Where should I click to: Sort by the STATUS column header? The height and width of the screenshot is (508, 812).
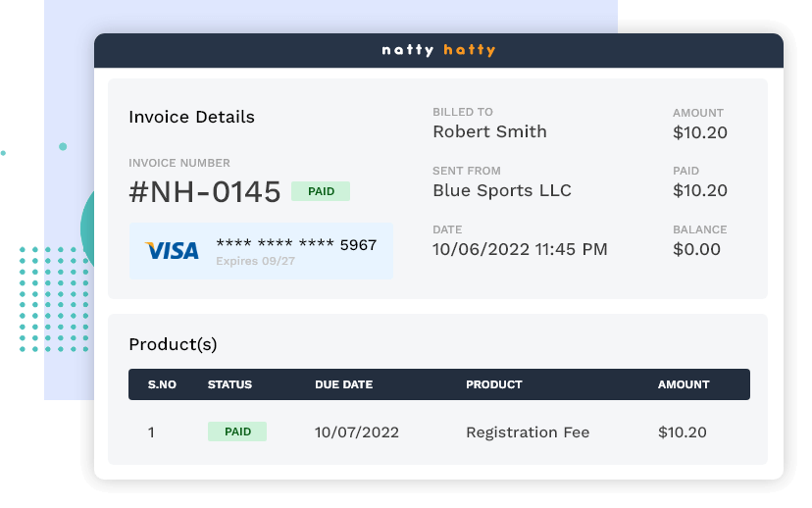[x=229, y=384]
